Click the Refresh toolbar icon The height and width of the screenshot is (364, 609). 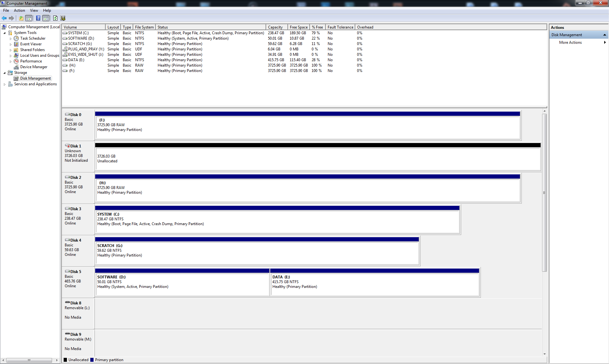[x=55, y=18]
